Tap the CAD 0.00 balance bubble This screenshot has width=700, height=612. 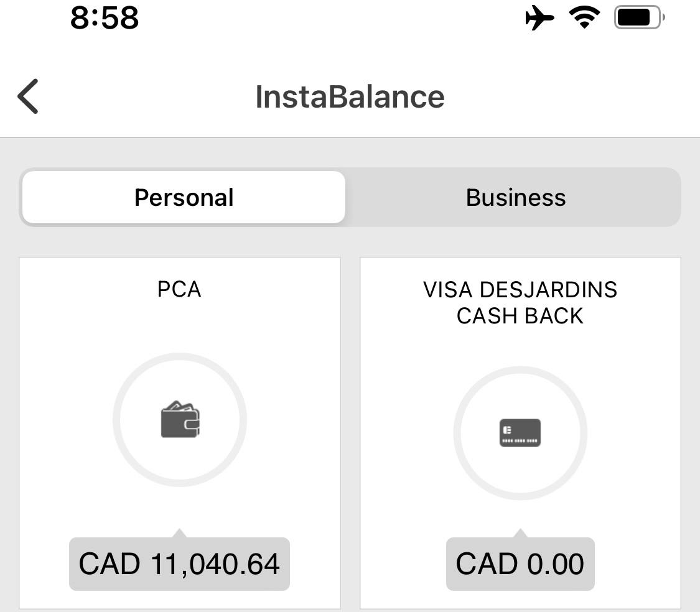520,563
